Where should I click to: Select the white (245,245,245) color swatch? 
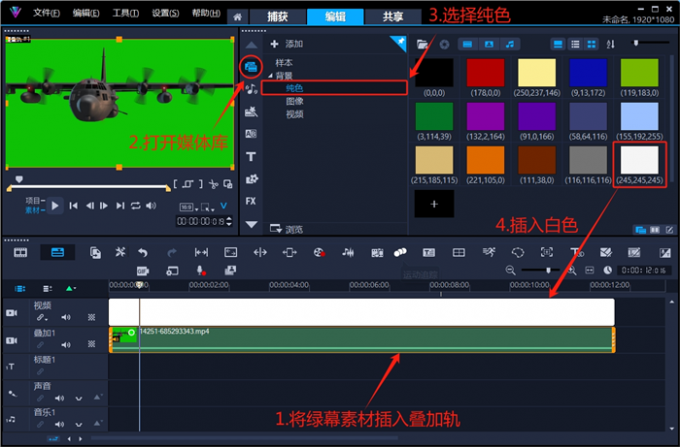point(638,161)
